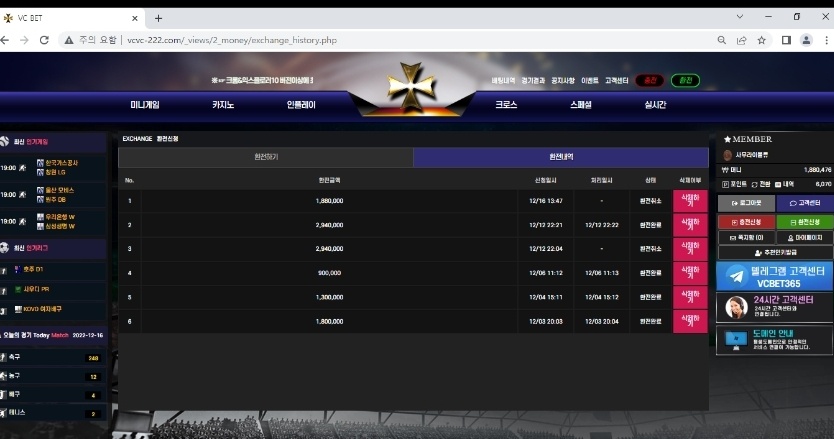This screenshot has width=834, height=439.
Task: Select the 환전내역 tab
Action: tap(561, 158)
